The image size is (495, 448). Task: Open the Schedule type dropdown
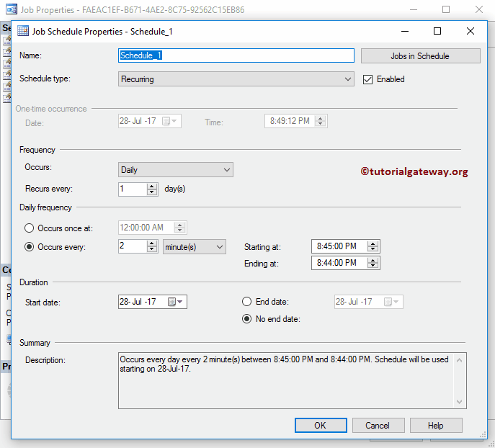click(x=236, y=79)
